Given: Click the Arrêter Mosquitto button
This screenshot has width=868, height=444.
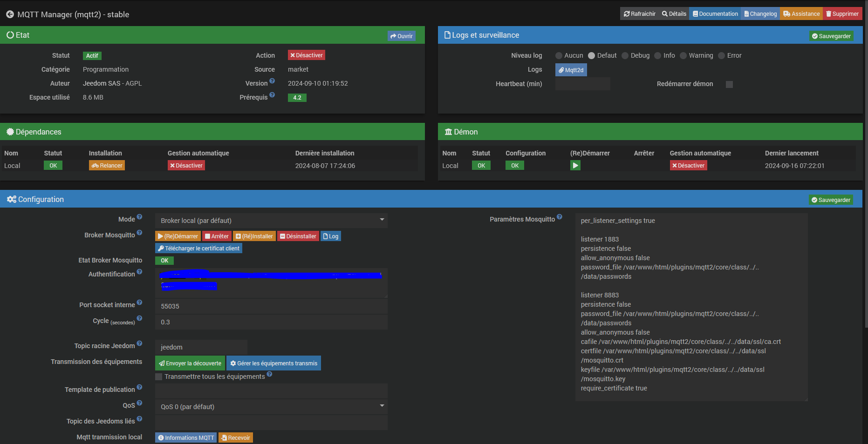Looking at the screenshot, I should click(x=217, y=236).
